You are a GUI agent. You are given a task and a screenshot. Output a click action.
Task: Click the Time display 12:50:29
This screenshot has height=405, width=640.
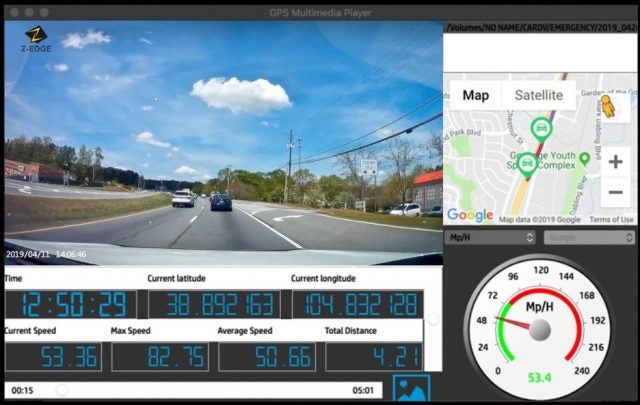(70, 304)
